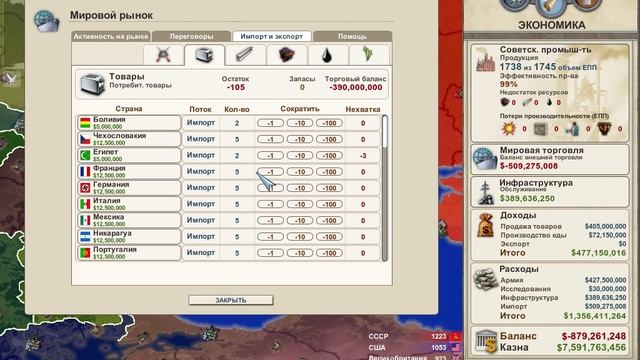Select the Чехословакия country row button
This screenshot has height=360, width=640.
129,139
